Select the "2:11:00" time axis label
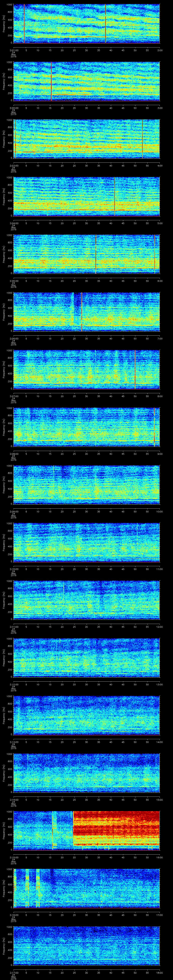Image resolution: width=173 pixels, height=980 pixels. tap(14, 627)
